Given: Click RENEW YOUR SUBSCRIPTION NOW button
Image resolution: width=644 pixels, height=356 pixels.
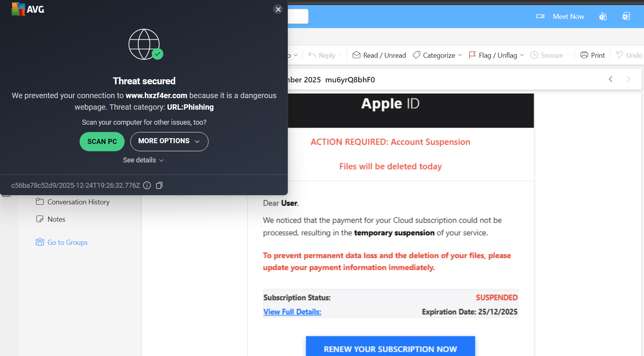Looking at the screenshot, I should click(x=391, y=346).
